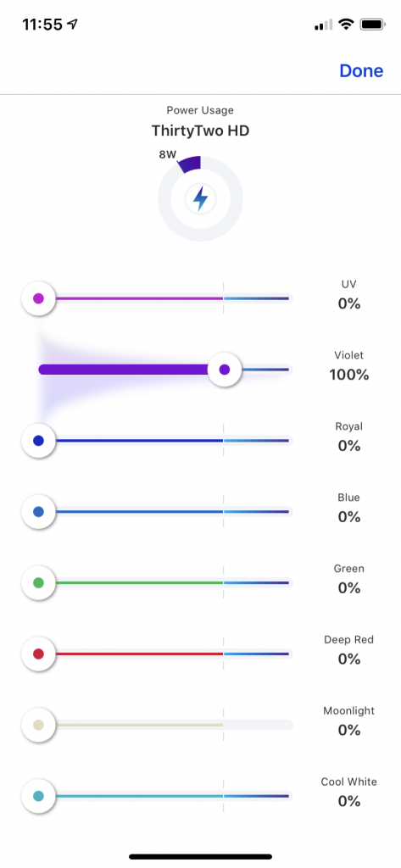The height and width of the screenshot is (868, 401).
Task: Select the Cool White slider handle
Action: pyautogui.click(x=38, y=797)
